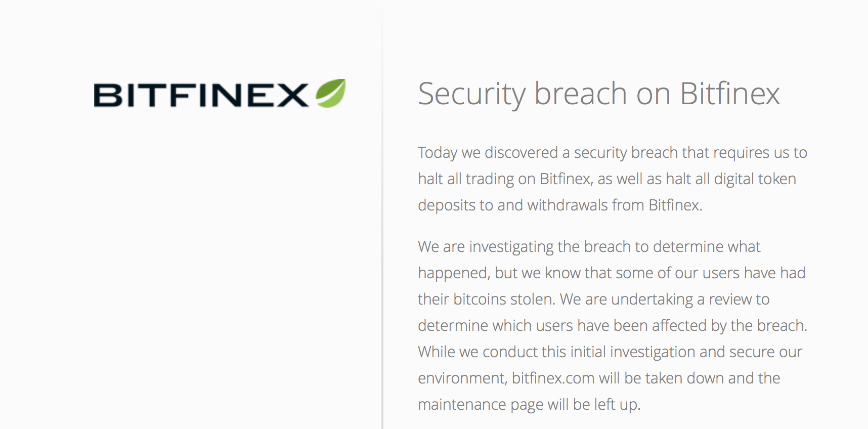Click the word "Security" in the heading
The height and width of the screenshot is (429, 868).
coord(472,94)
